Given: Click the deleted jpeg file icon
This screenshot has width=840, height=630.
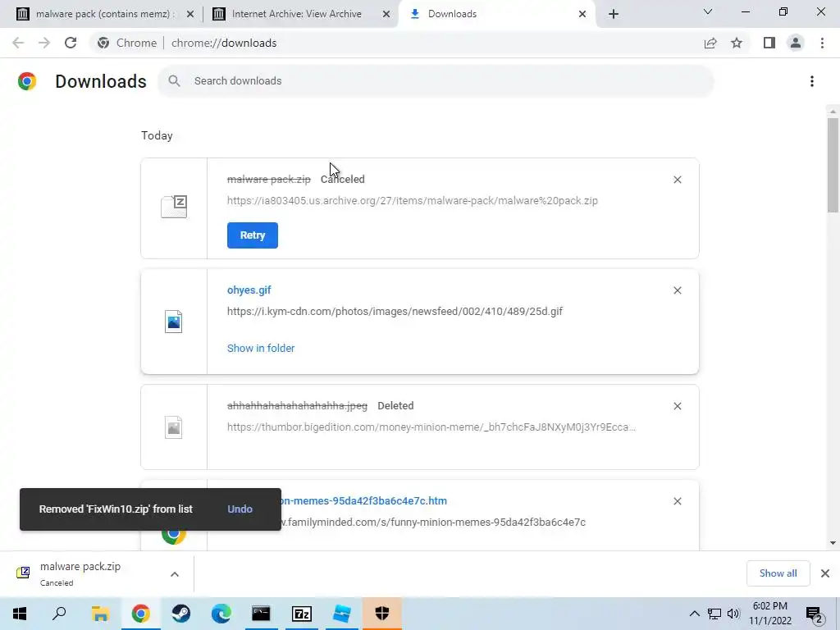Looking at the screenshot, I should pyautogui.click(x=174, y=427).
